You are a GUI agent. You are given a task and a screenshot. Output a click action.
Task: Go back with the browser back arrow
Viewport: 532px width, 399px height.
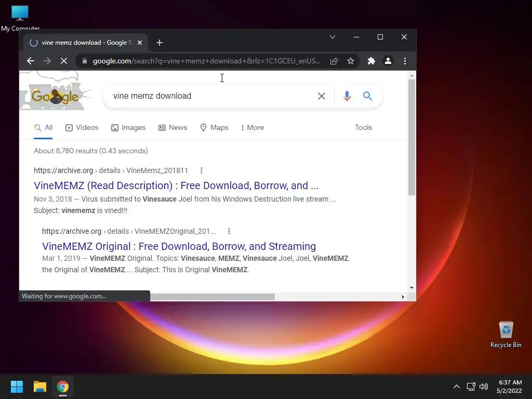click(x=31, y=61)
